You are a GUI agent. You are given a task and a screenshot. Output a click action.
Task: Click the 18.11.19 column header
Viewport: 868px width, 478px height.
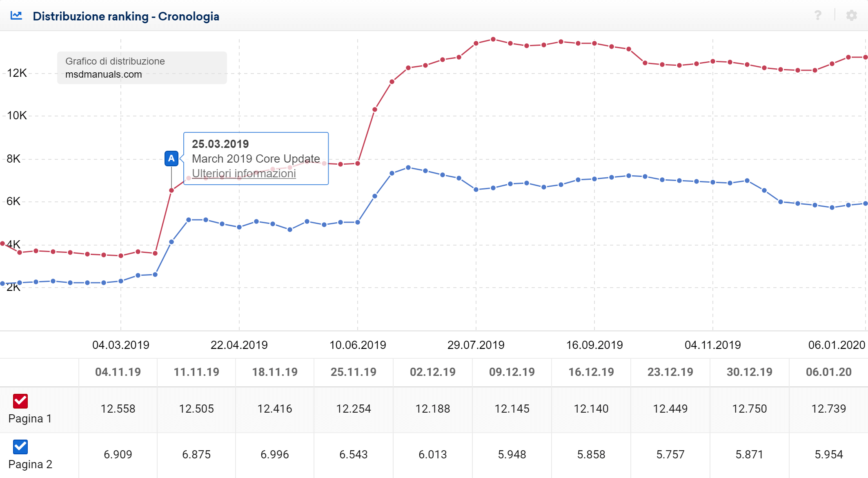click(x=275, y=372)
